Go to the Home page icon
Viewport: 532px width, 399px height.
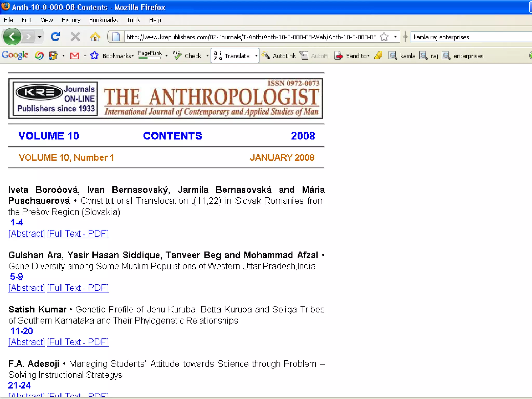click(x=95, y=37)
